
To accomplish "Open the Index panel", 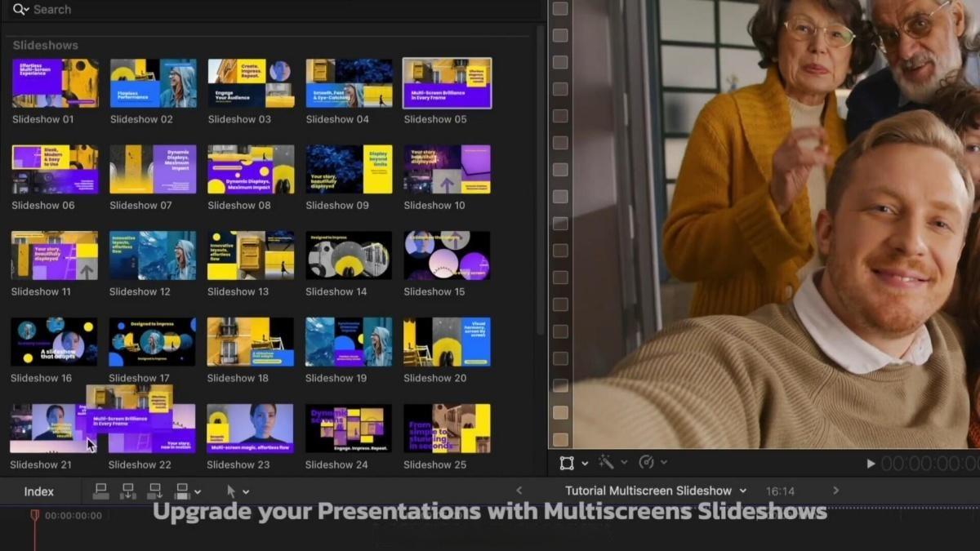I will click(x=38, y=491).
